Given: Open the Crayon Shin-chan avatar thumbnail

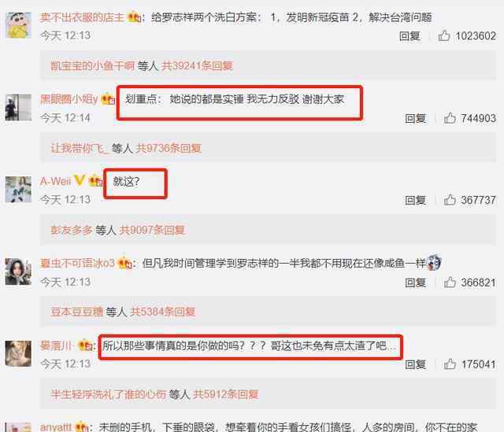Looking at the screenshot, I should tap(18, 25).
